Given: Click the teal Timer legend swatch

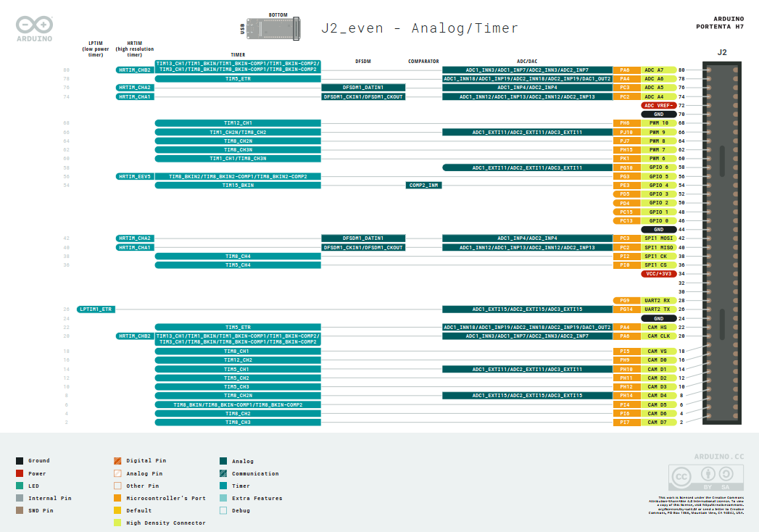Looking at the screenshot, I should [x=223, y=486].
